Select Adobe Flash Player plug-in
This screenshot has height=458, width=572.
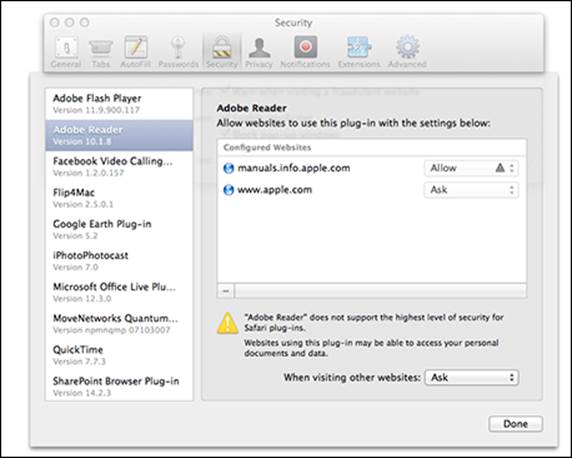click(x=119, y=104)
